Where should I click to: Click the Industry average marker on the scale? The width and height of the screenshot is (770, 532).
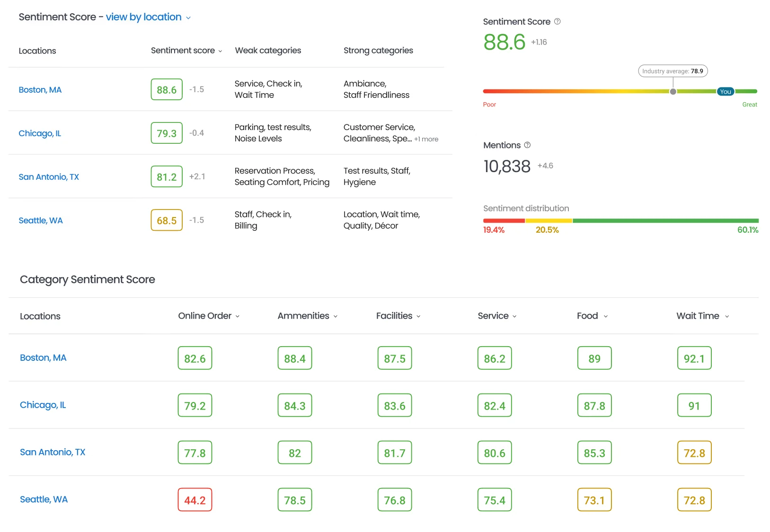(x=673, y=71)
